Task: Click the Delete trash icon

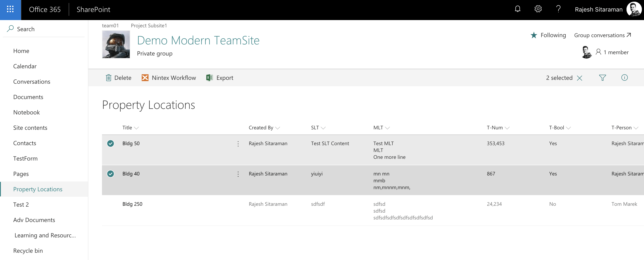Action: point(108,78)
